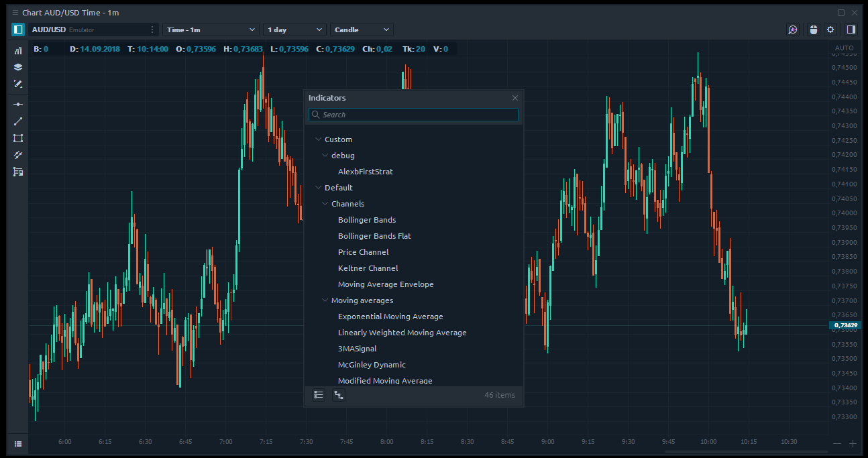Select Bollinger Bands indicator
Screen dimensions: 868x458
[367, 220]
